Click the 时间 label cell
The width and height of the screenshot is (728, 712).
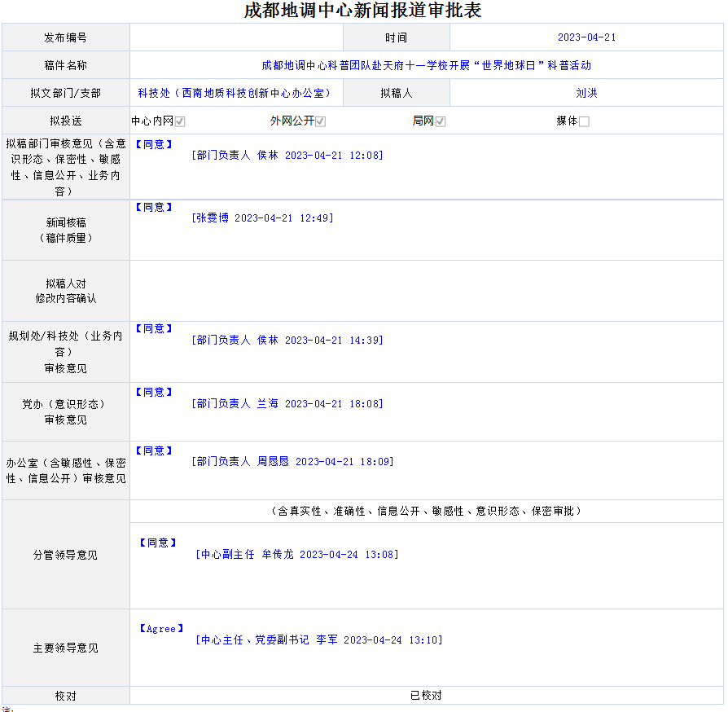[x=397, y=37]
